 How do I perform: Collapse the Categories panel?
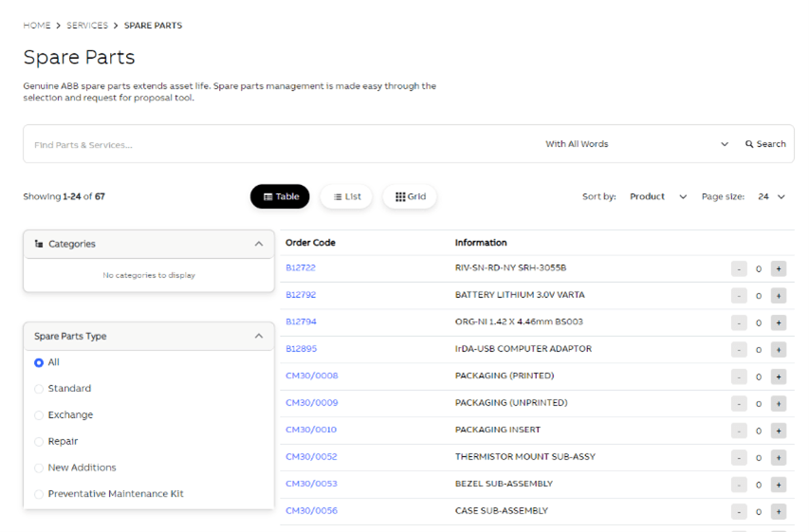[258, 244]
